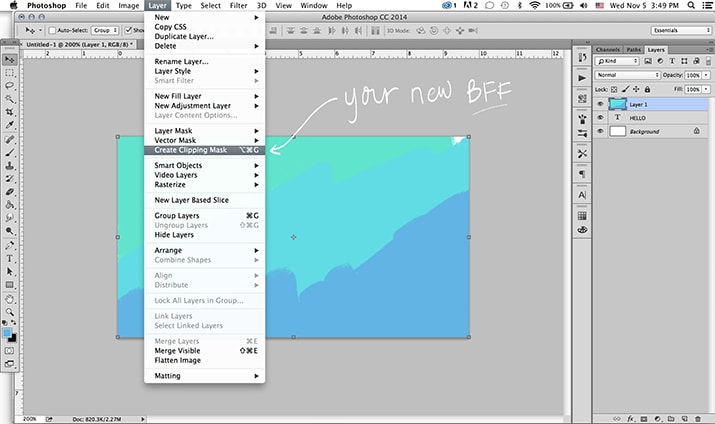Select the Clone Stamp tool
The image size is (715, 424).
10,166
